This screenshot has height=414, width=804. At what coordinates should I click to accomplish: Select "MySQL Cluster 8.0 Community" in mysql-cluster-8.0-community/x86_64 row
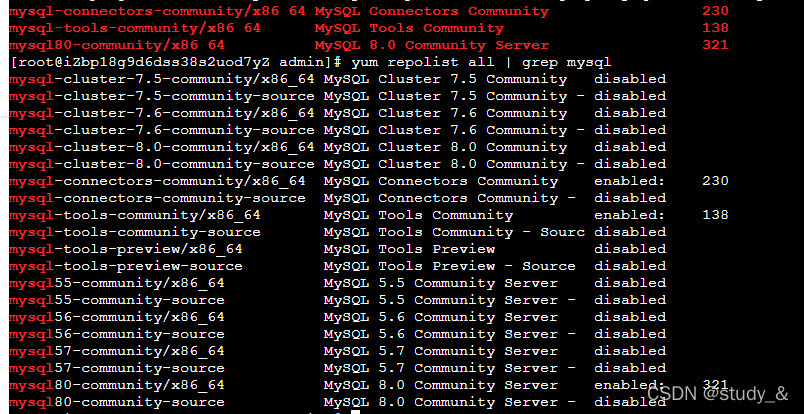coord(445,147)
